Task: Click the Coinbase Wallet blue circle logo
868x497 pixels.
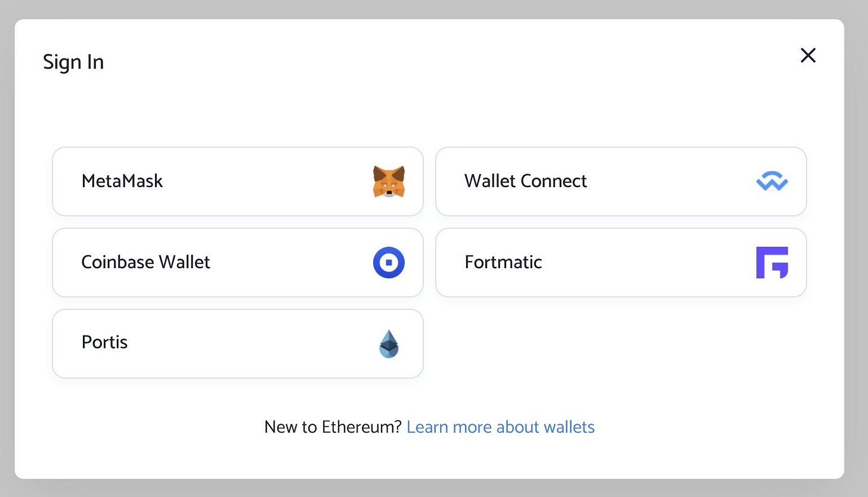Action: point(389,262)
